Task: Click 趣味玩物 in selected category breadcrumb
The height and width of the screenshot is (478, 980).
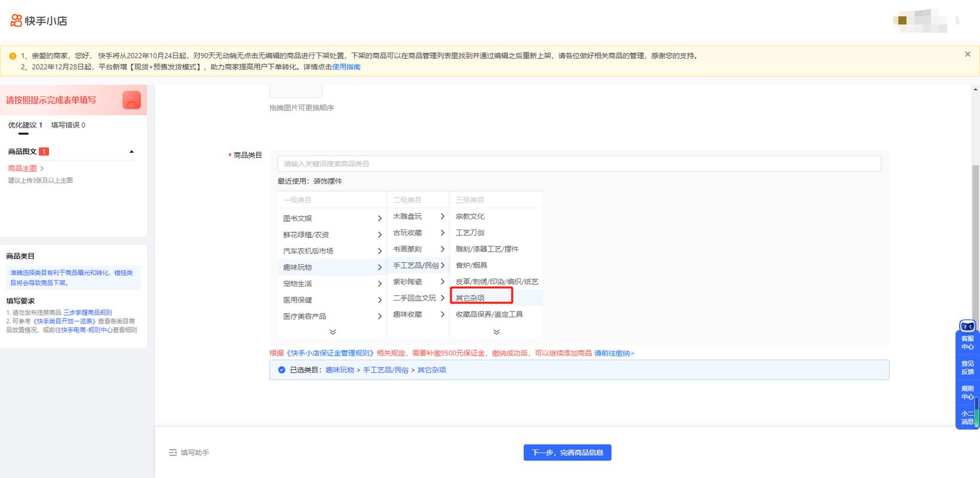Action: [x=340, y=370]
